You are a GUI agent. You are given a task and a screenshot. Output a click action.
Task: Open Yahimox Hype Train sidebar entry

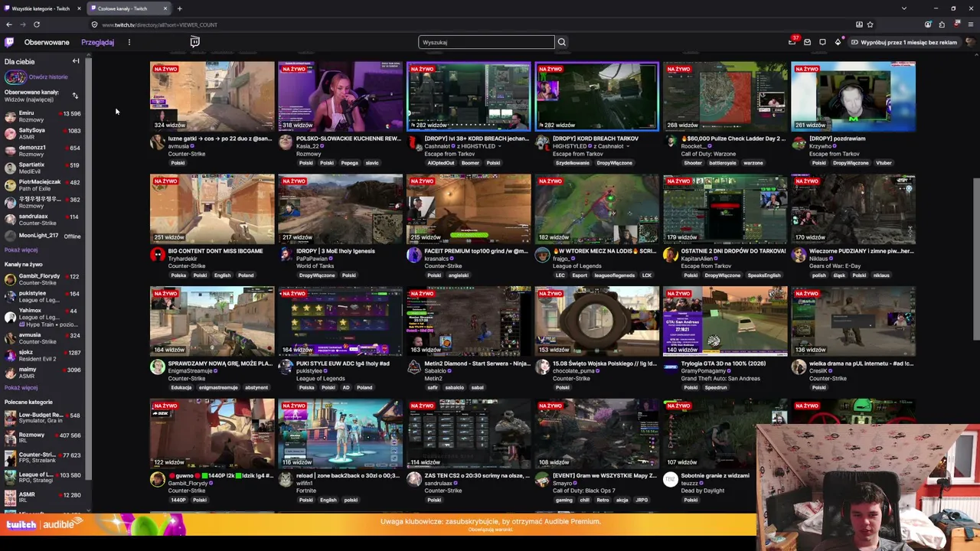click(x=43, y=317)
